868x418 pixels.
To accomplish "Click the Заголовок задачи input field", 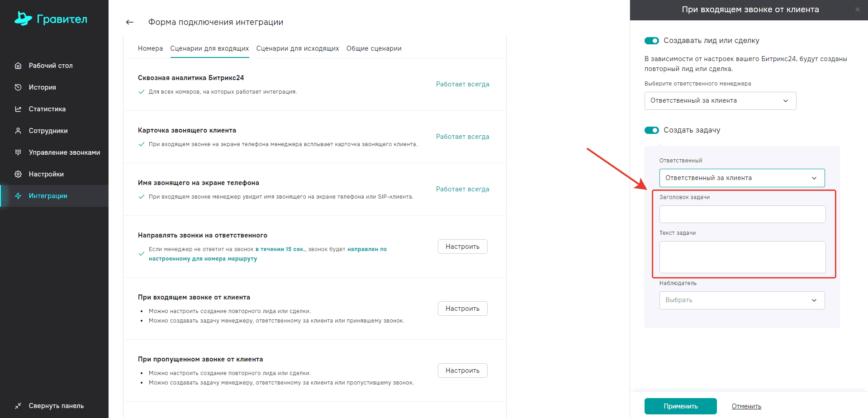I will point(742,214).
